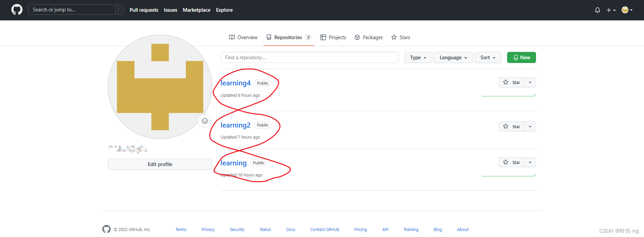The image size is (644, 237).
Task: Expand the star list dropdown for learning
Action: [x=530, y=162]
